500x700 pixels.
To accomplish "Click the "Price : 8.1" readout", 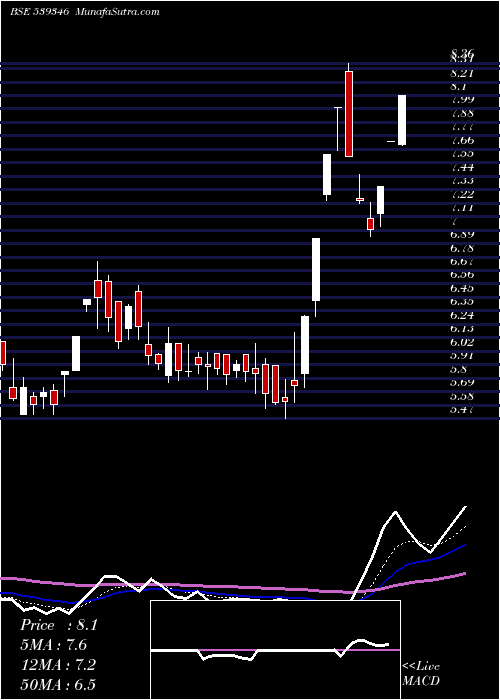I will click(x=58, y=625).
